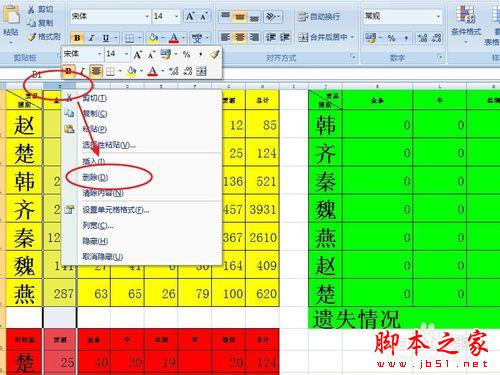Click mini toolbar Accounting Format icon
Screen dimensions: 500x375
click(165, 54)
